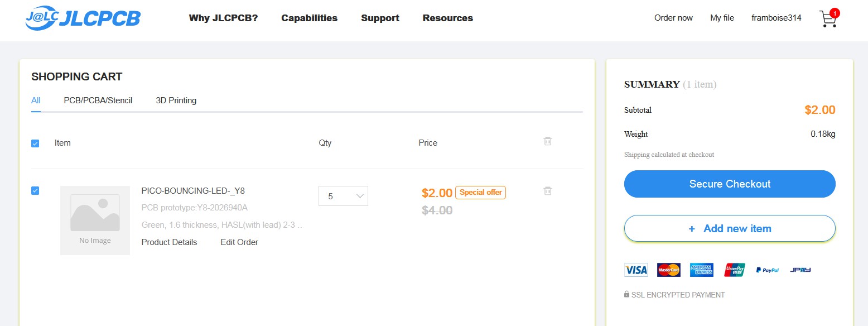This screenshot has height=326, width=868.
Task: Click the No Image product thumbnail
Action: 95,220
